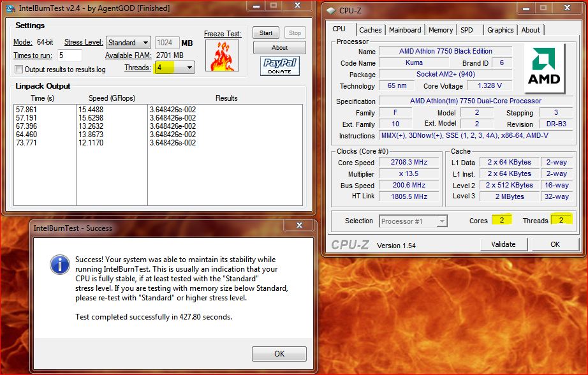Click the Socket AM2+ (940) package value
Screen dimensions: 588x375
[x=446, y=74]
